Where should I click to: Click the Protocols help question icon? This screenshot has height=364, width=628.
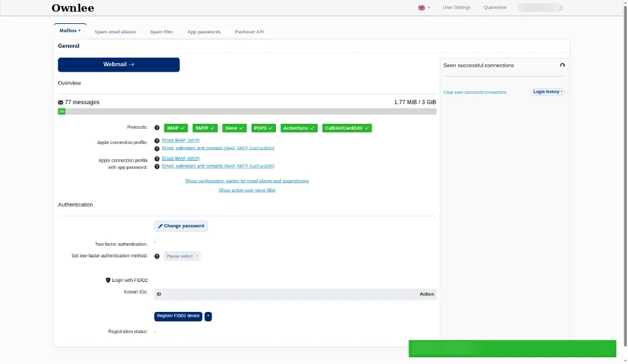point(157,128)
